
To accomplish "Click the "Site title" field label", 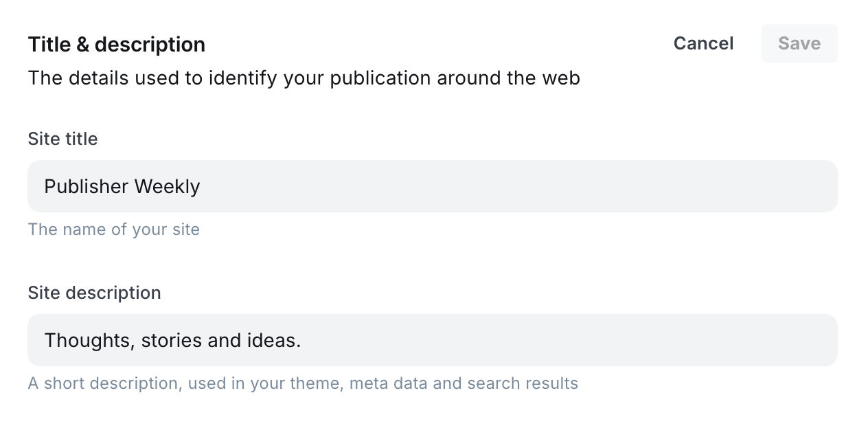I will click(62, 139).
